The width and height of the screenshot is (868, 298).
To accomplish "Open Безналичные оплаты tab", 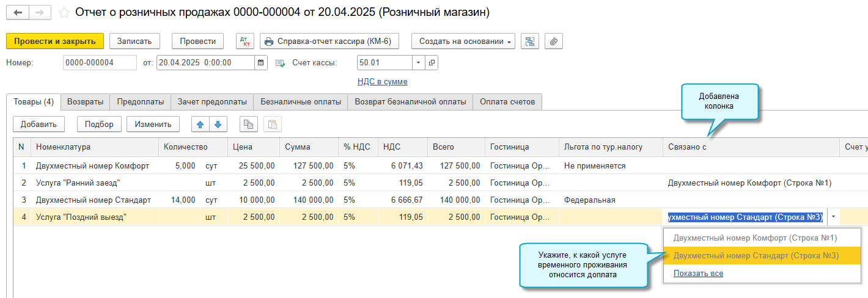I will 301,102.
